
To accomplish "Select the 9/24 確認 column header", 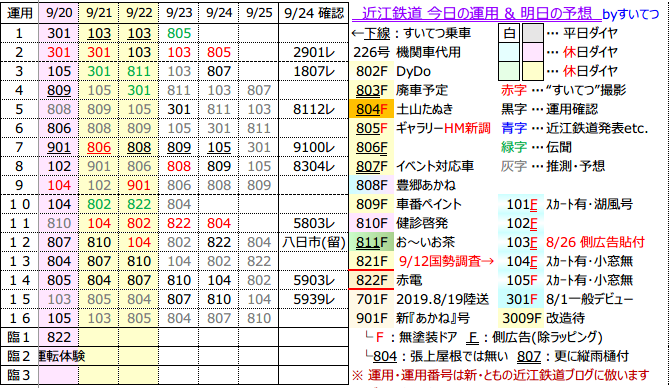I will click(314, 13).
